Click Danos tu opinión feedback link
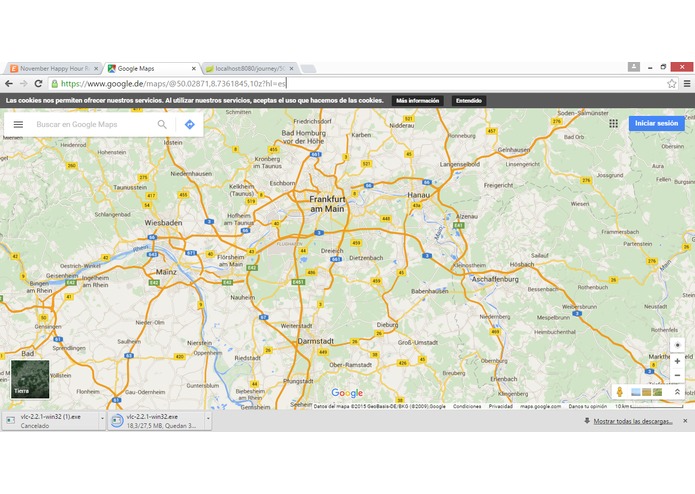 588,406
